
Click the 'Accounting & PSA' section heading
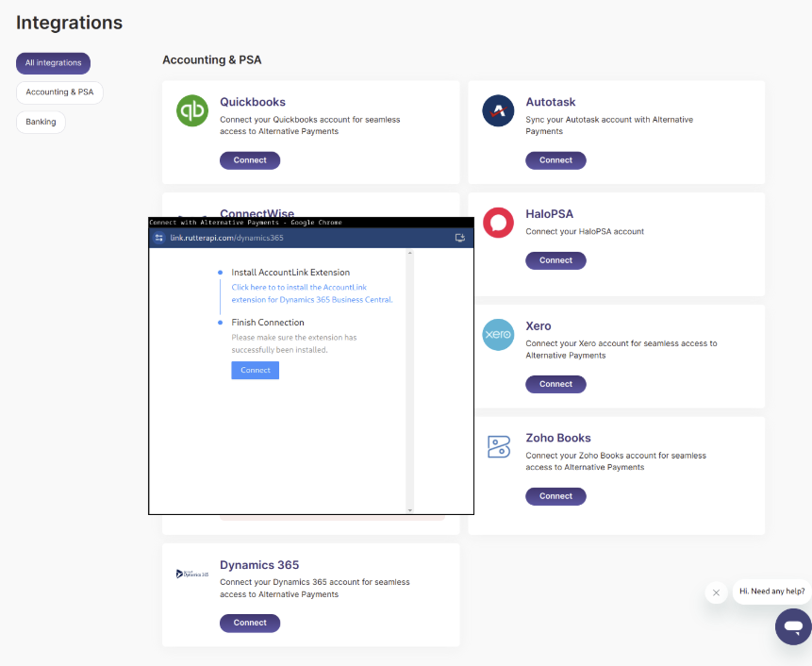click(x=212, y=60)
